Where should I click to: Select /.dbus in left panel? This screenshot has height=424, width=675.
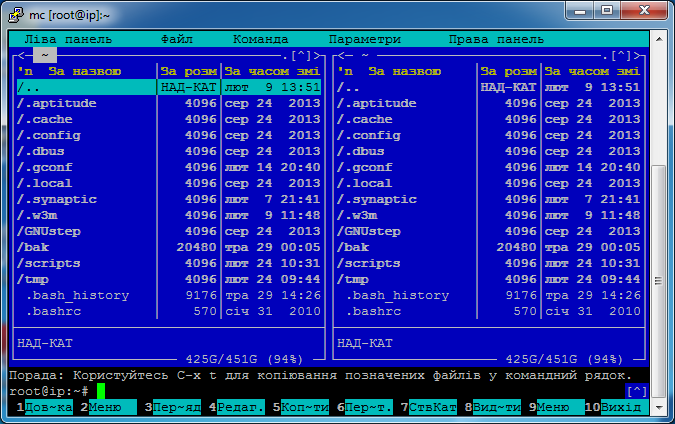pos(169,151)
